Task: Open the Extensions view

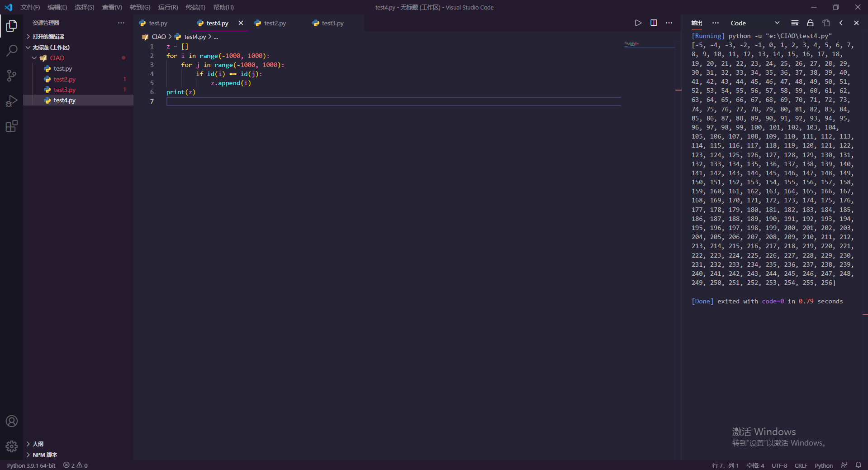Action: [11, 126]
